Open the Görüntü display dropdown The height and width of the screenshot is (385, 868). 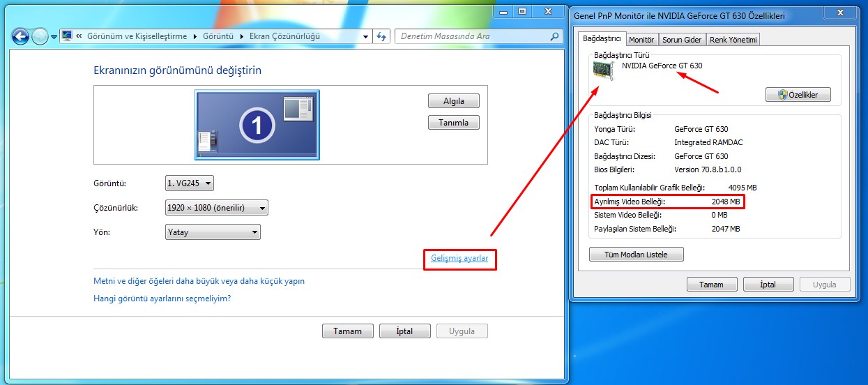click(x=189, y=183)
